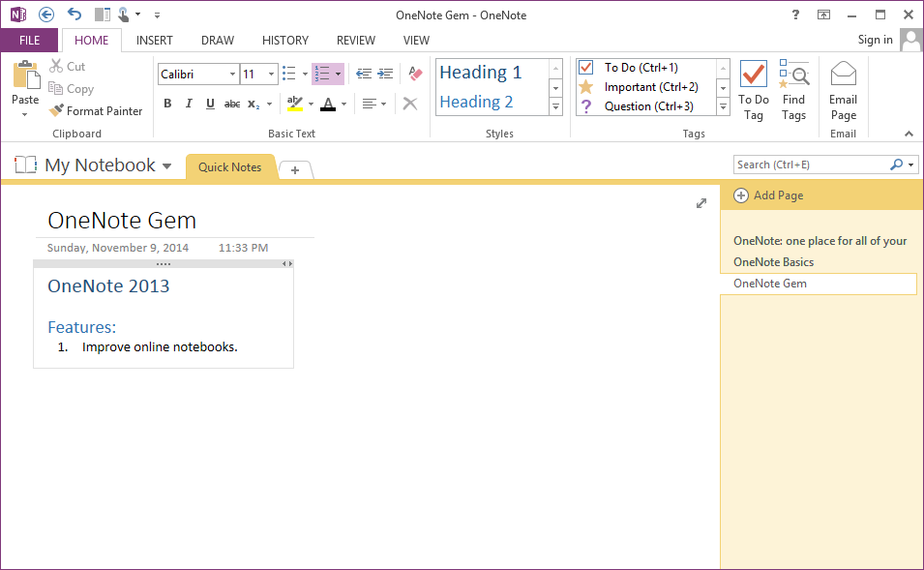The image size is (924, 570).
Task: Click the Back arrow in the quick access toolbar
Action: [46, 15]
